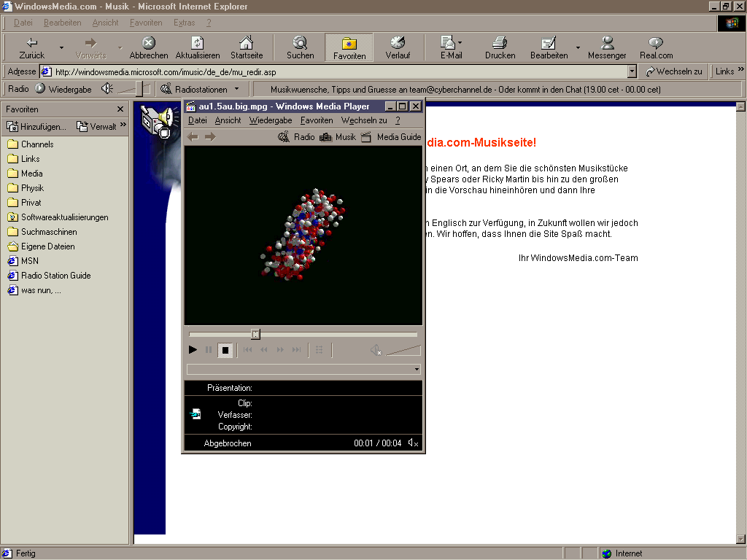Open the Datei menu in Internet Explorer
Image resolution: width=747 pixels, height=560 pixels.
coord(23,23)
